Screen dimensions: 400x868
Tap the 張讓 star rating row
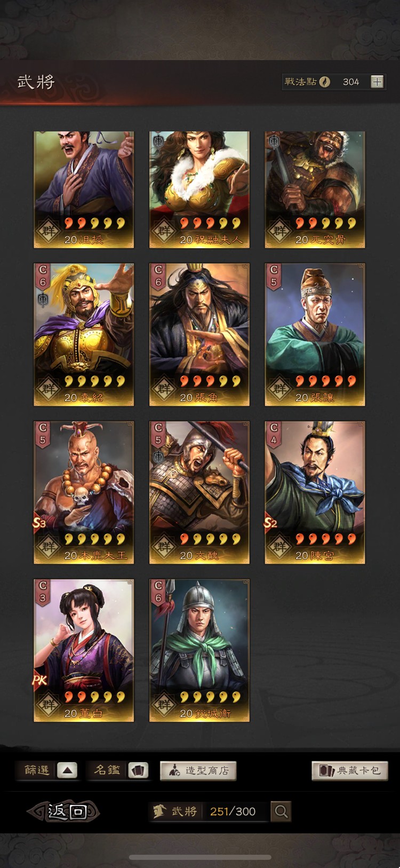point(325,381)
